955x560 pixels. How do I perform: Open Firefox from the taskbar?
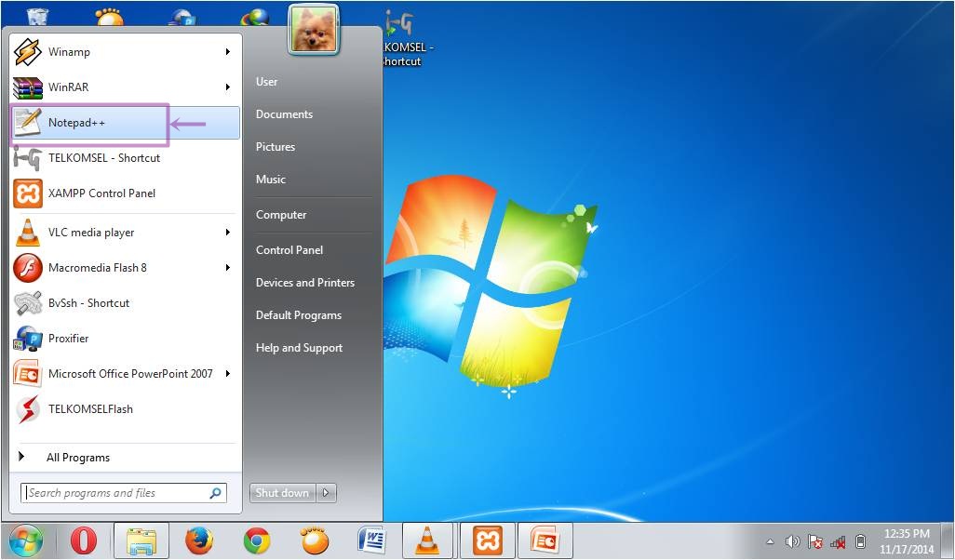tap(198, 540)
